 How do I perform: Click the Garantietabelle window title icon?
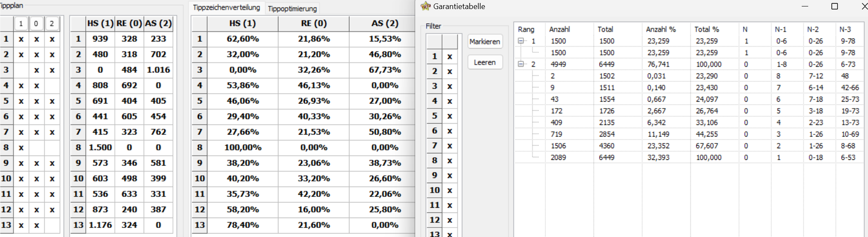pyautogui.click(x=425, y=6)
